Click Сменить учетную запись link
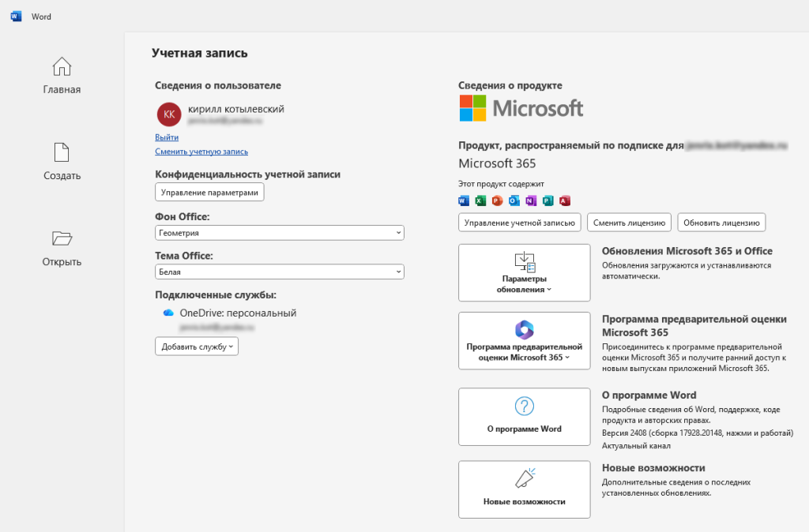This screenshot has height=532, width=809. (201, 152)
